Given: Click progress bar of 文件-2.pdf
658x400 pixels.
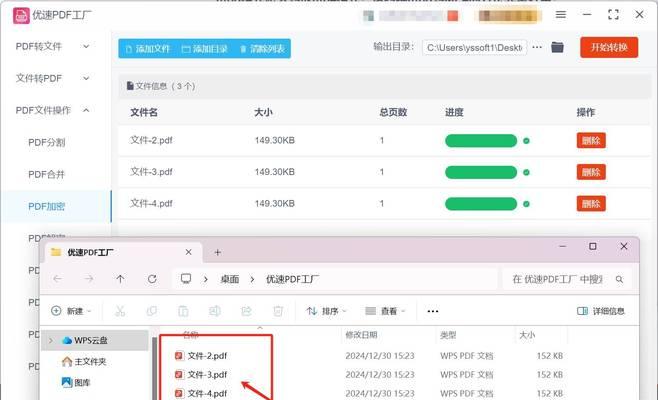Looking at the screenshot, I should (481, 141).
